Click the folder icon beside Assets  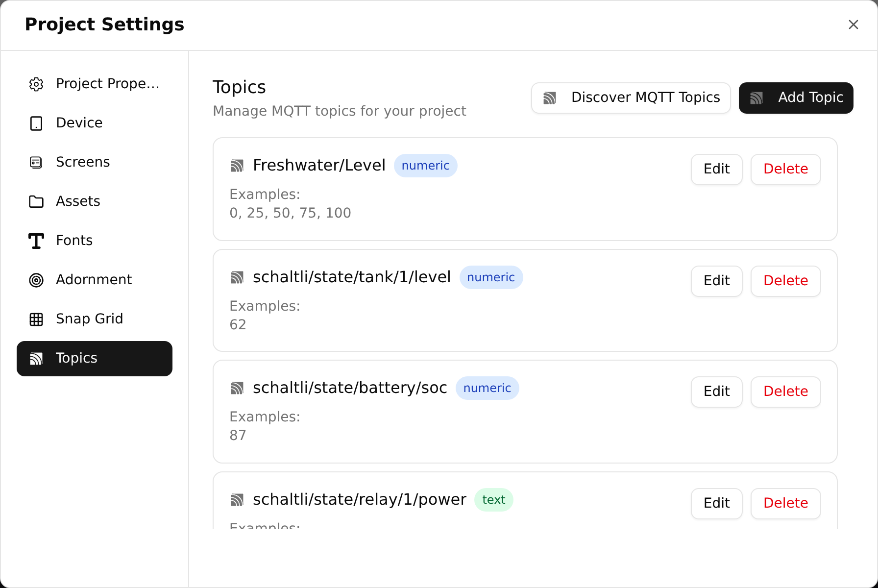[x=36, y=201]
